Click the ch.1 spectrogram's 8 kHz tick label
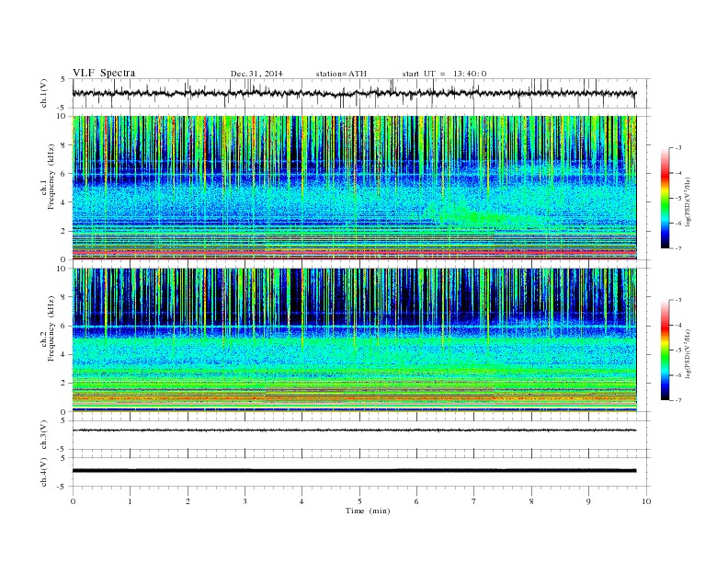728x563 pixels. [63, 145]
